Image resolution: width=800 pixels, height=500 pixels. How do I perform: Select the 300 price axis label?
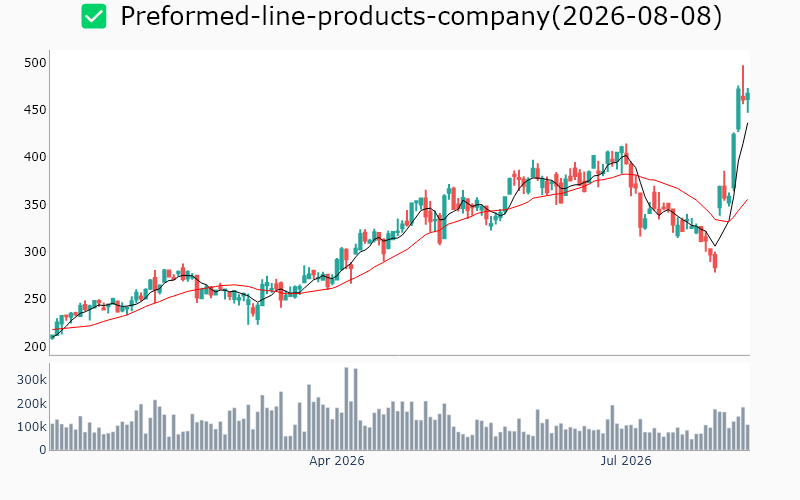click(x=35, y=252)
